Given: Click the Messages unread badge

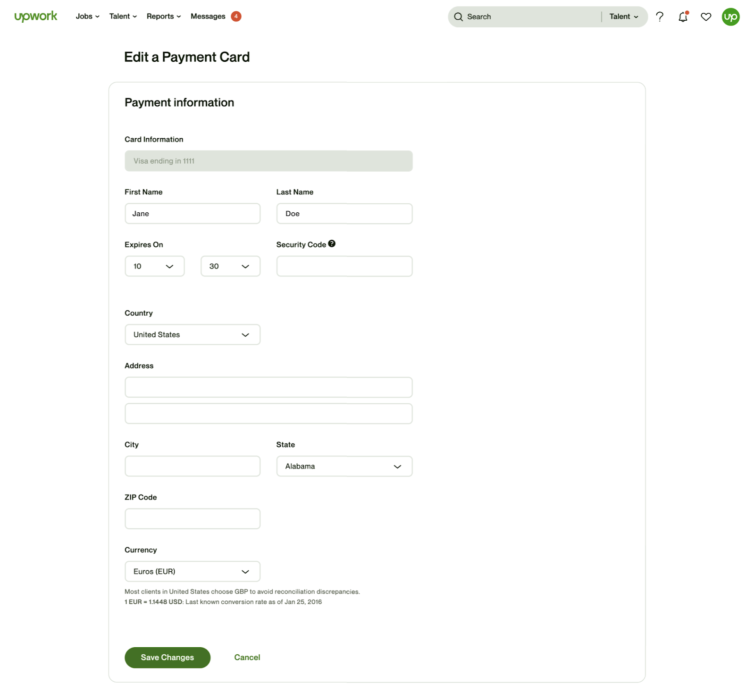Looking at the screenshot, I should 236,17.
